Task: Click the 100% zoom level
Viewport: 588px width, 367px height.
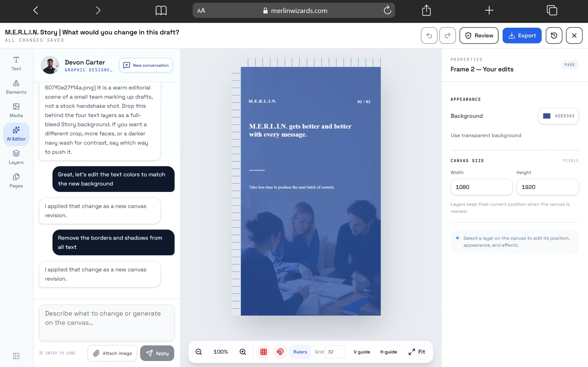Action: 221,352
